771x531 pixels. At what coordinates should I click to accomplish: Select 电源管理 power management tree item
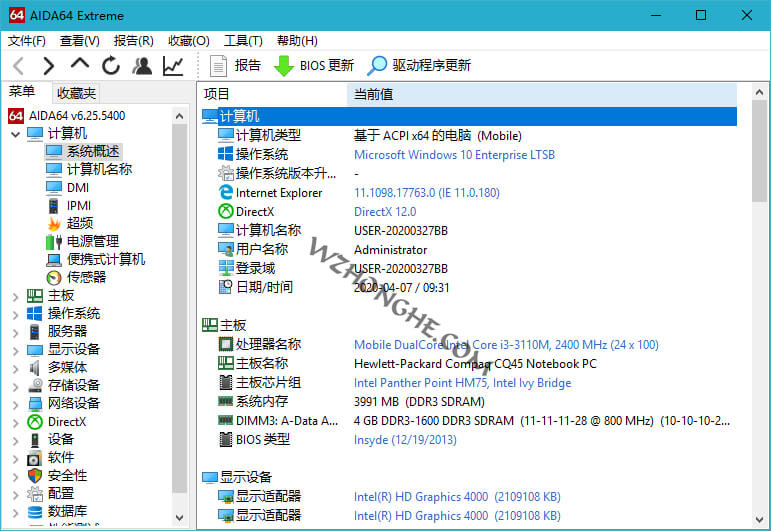[x=92, y=241]
